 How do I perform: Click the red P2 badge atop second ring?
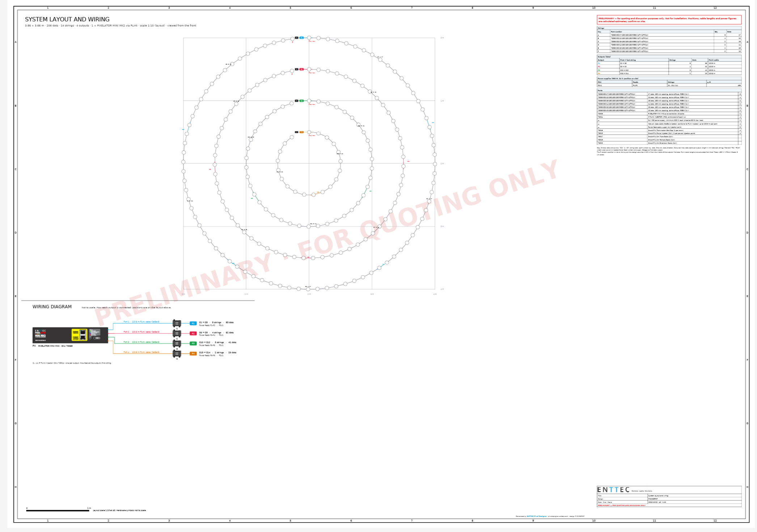[x=301, y=69]
